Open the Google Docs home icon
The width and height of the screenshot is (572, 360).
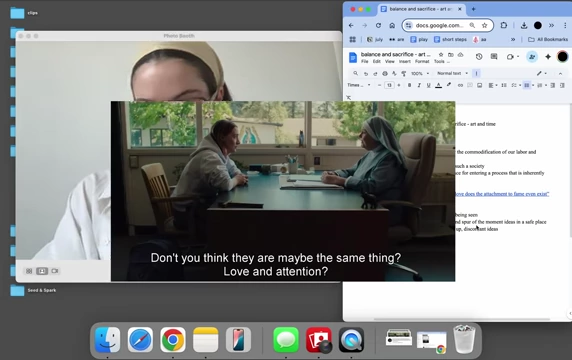click(353, 57)
